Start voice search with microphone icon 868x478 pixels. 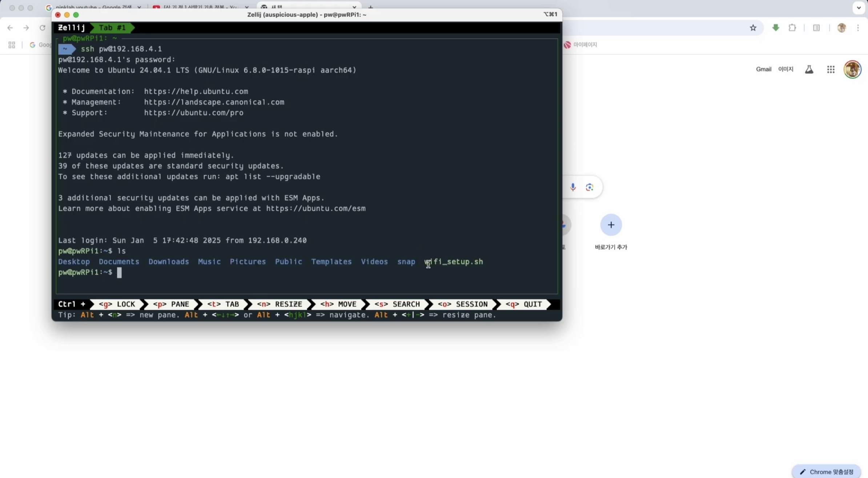pos(573,187)
